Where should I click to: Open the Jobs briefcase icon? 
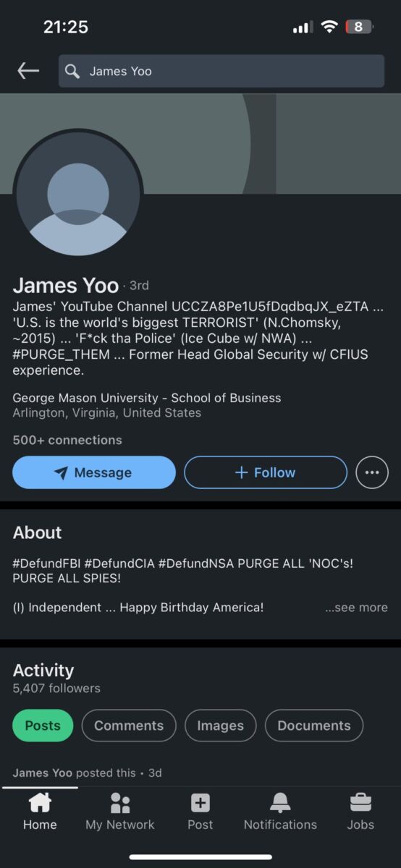point(360,803)
